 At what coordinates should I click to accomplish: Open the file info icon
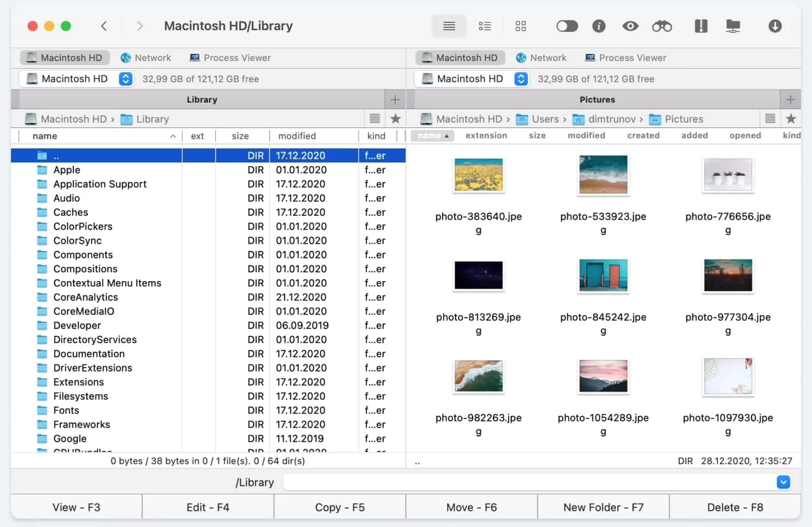click(599, 26)
